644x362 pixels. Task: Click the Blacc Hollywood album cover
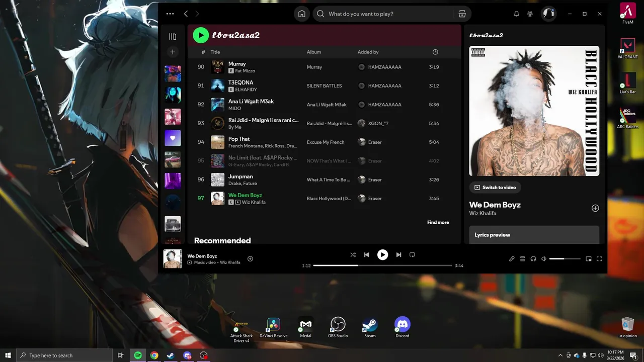[x=534, y=111]
